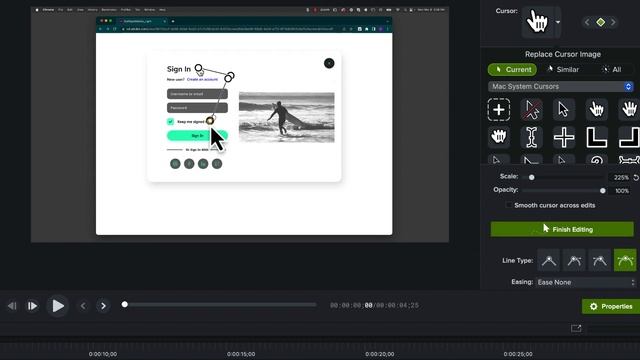The width and height of the screenshot is (640, 360).
Task: Choose the closed grabbing hand cursor tile
Action: pos(498,137)
